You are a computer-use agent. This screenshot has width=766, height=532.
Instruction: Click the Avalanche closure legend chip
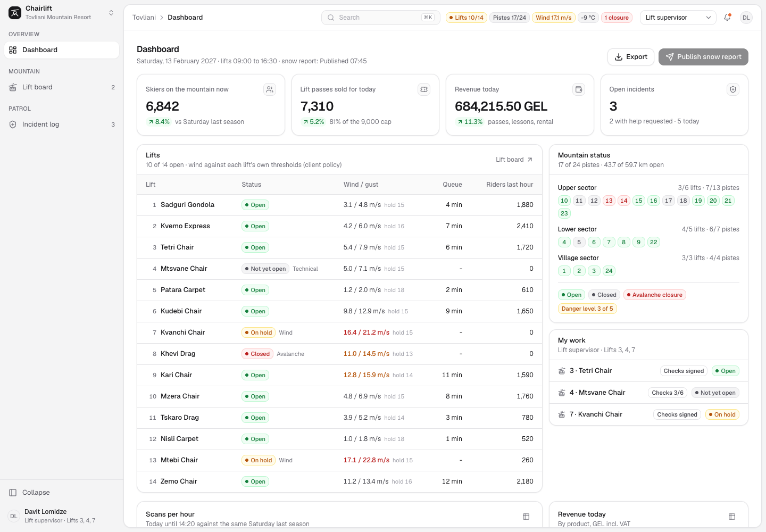(x=654, y=295)
